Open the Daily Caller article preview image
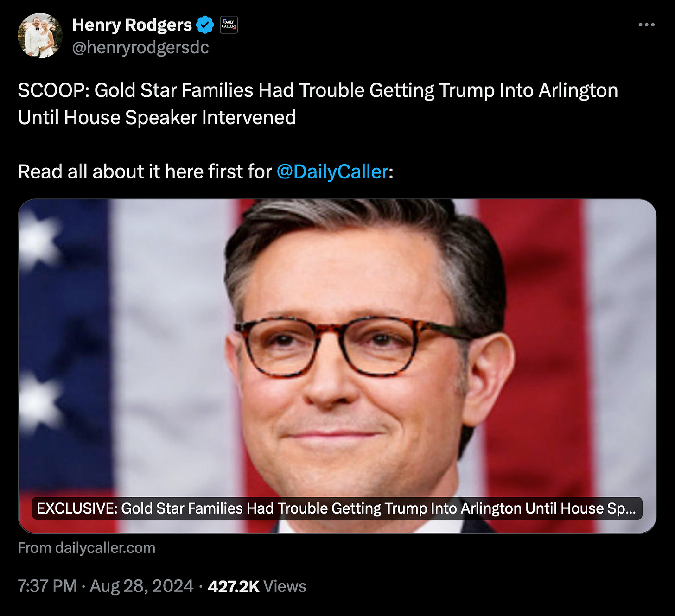 pyautogui.click(x=337, y=366)
